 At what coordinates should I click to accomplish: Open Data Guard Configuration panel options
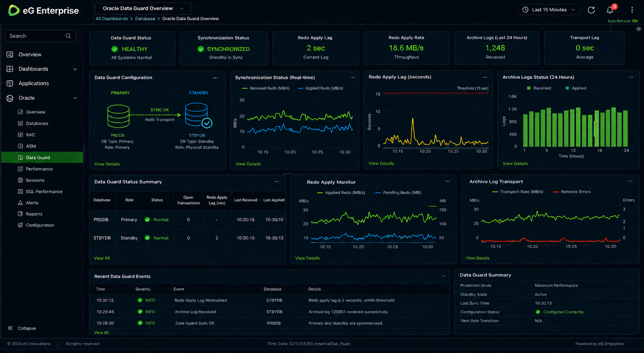coord(216,78)
